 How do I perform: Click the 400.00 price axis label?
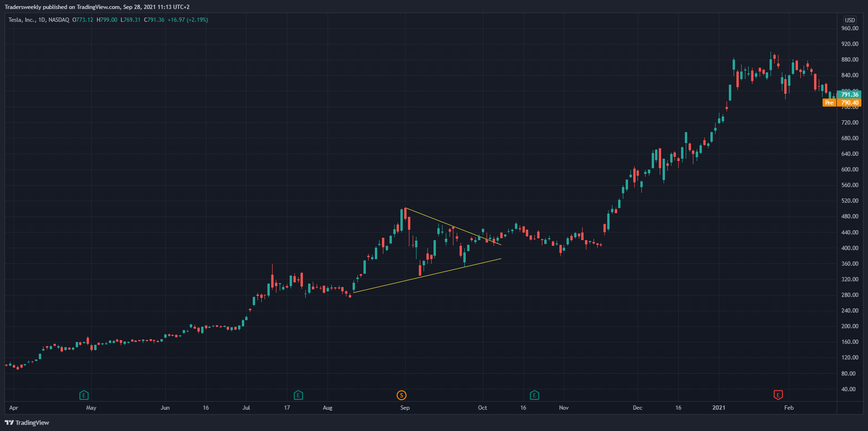click(850, 248)
